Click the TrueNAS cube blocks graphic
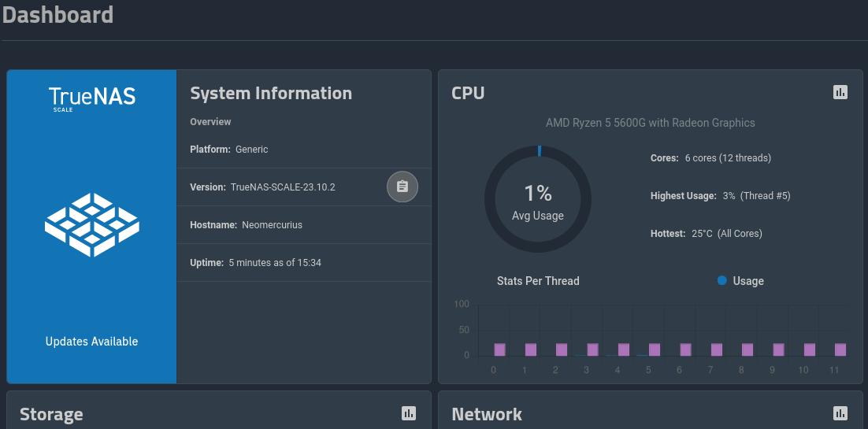 point(92,224)
